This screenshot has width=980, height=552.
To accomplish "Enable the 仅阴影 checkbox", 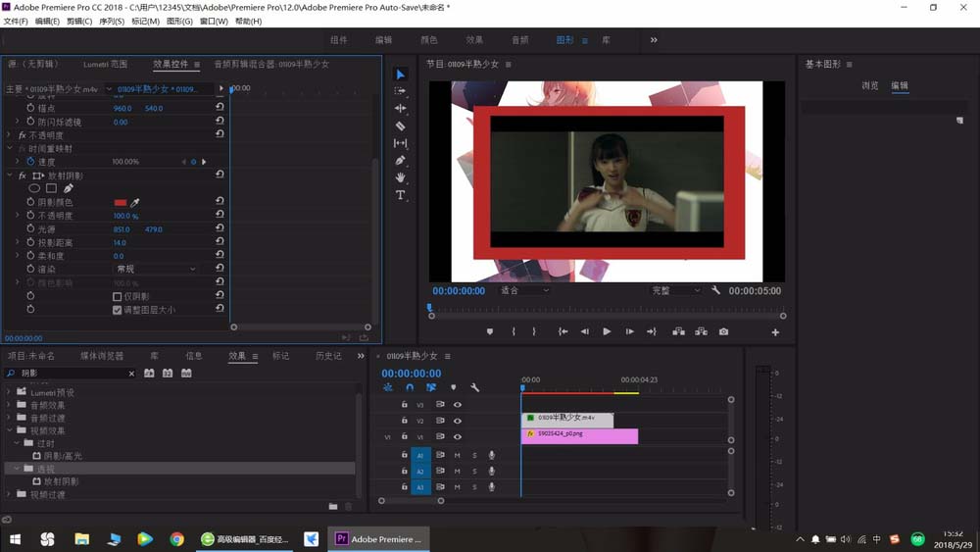I will tap(117, 296).
